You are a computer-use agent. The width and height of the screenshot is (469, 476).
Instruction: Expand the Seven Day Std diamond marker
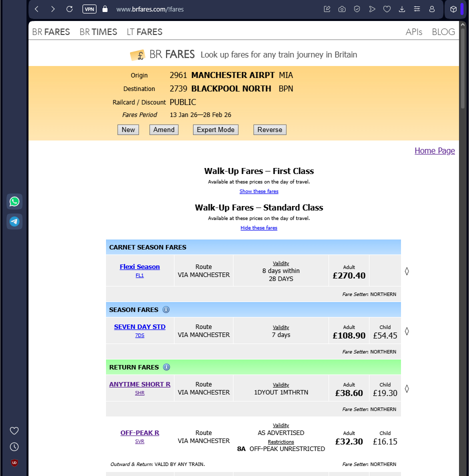point(406,331)
